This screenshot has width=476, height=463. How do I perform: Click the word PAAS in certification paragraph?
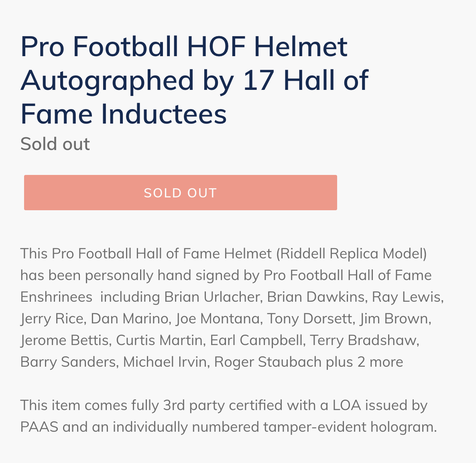point(39,427)
